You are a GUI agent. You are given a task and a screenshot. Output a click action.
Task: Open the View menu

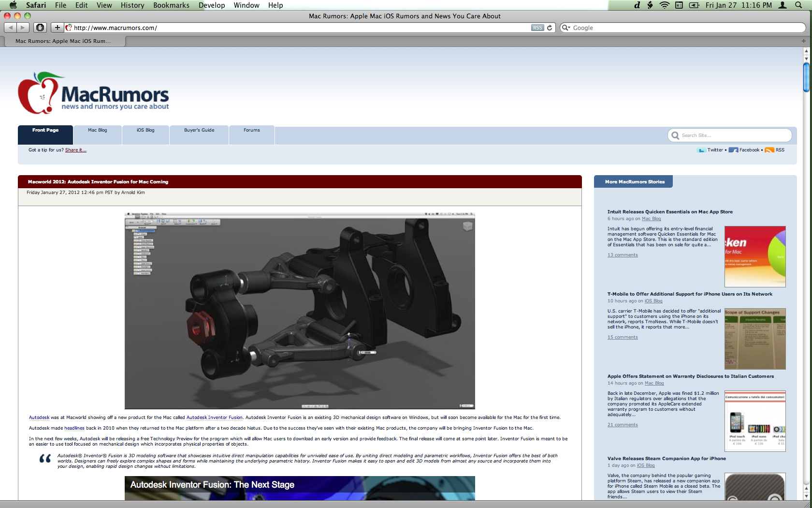104,5
